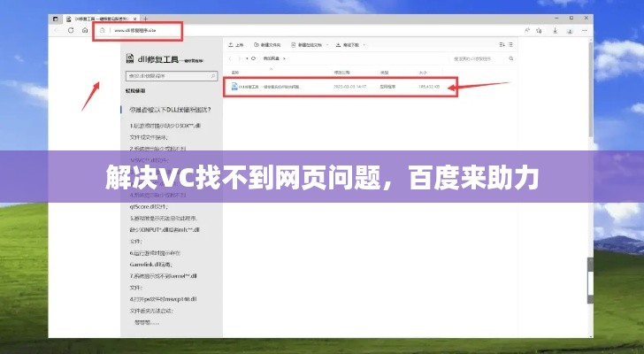Image resolution: width=644 pixels, height=354 pixels.
Task: Click the site info lock icon in address bar
Action: point(103,30)
